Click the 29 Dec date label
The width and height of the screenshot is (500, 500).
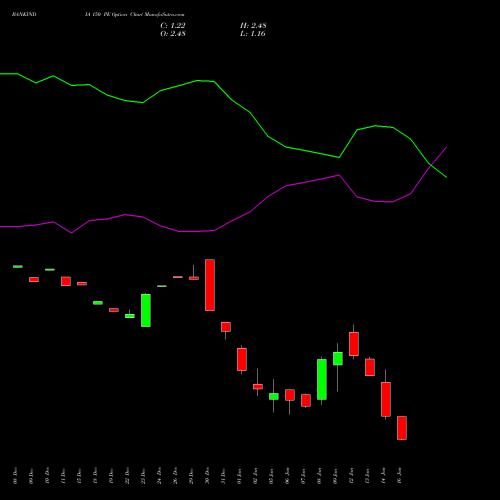[191, 476]
